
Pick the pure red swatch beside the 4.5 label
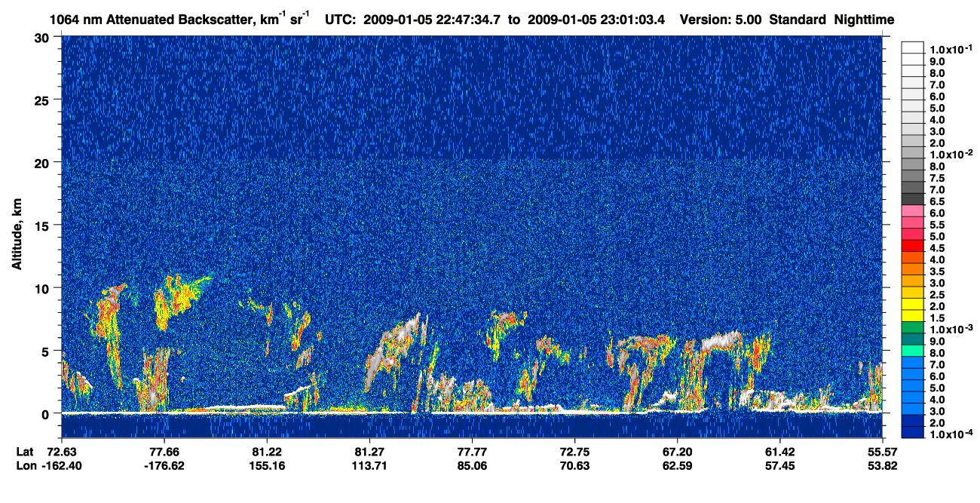pyautogui.click(x=913, y=245)
